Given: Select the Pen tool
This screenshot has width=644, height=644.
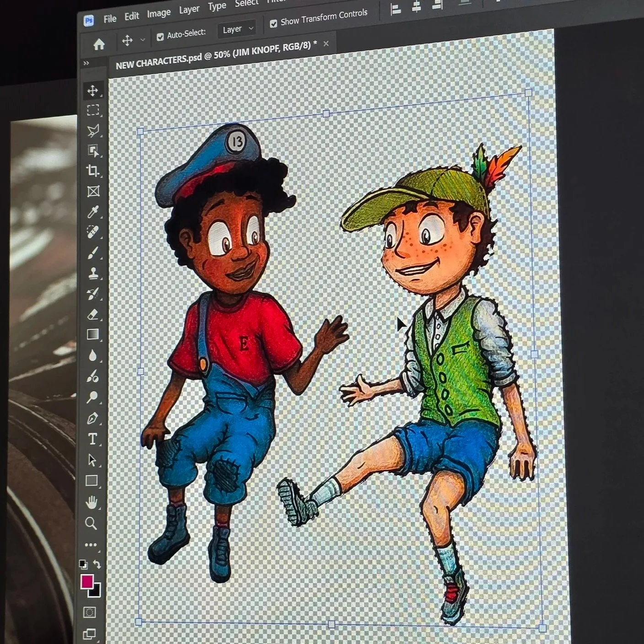Looking at the screenshot, I should 92,418.
